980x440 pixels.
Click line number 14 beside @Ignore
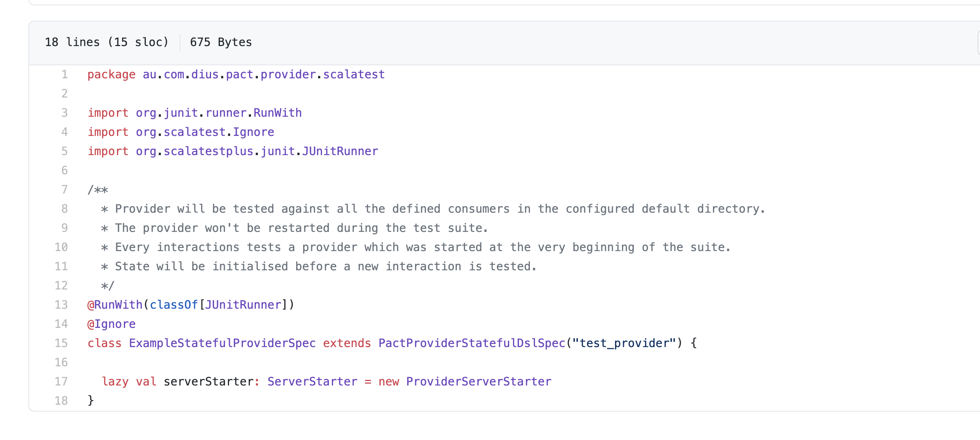point(61,324)
